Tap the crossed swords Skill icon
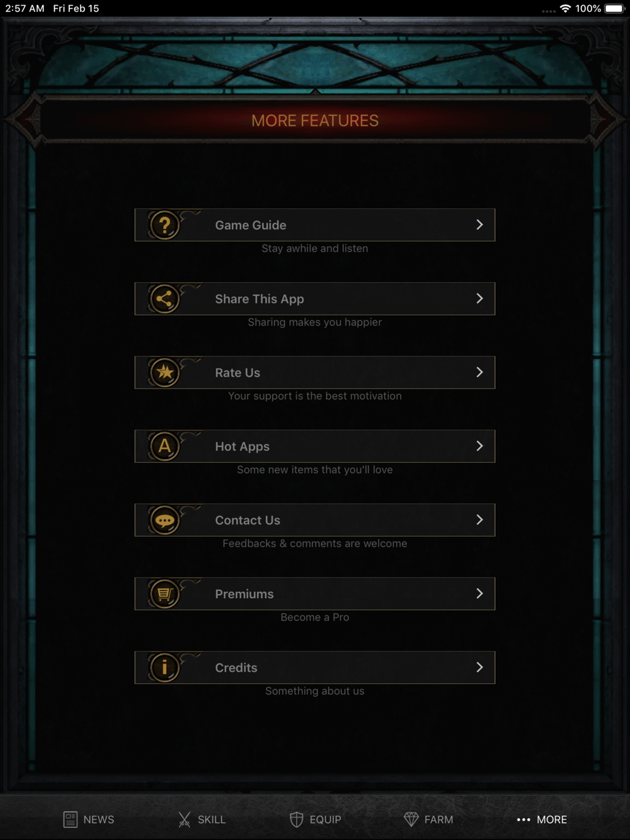The height and width of the screenshot is (840, 630). [x=184, y=819]
